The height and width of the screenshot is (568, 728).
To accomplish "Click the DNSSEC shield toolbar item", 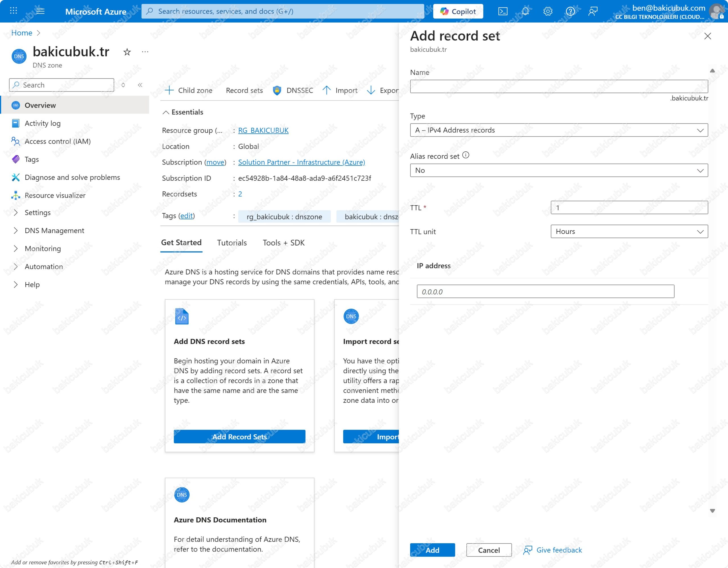I will click(293, 90).
